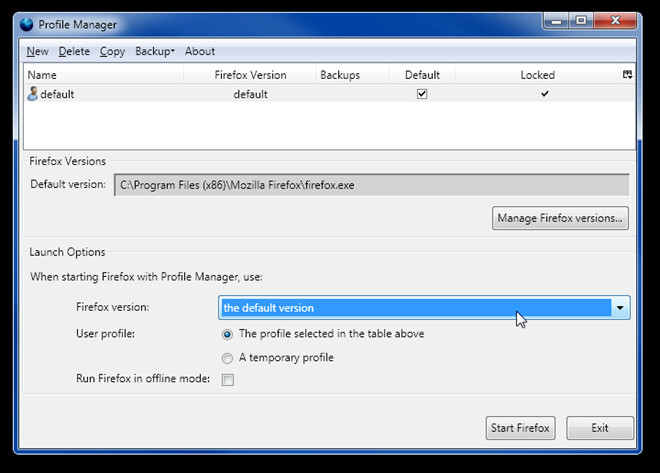Click the 'default' Firefox Version cell
The width and height of the screenshot is (660, 473).
250,94
